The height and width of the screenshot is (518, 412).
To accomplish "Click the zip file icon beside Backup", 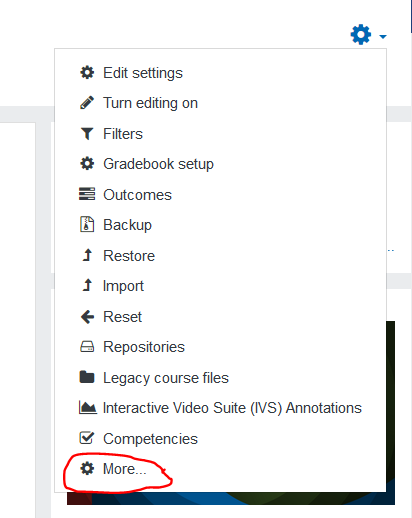I will [x=87, y=224].
